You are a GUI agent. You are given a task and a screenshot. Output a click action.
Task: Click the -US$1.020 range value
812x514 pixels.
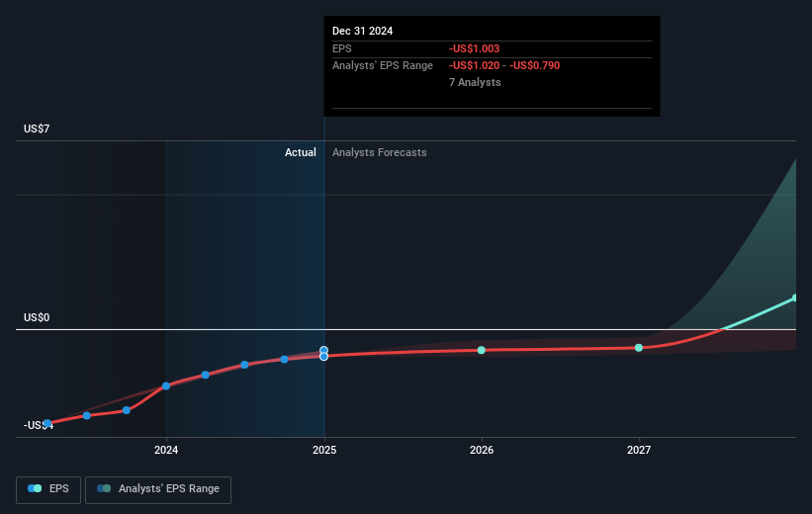pos(475,66)
